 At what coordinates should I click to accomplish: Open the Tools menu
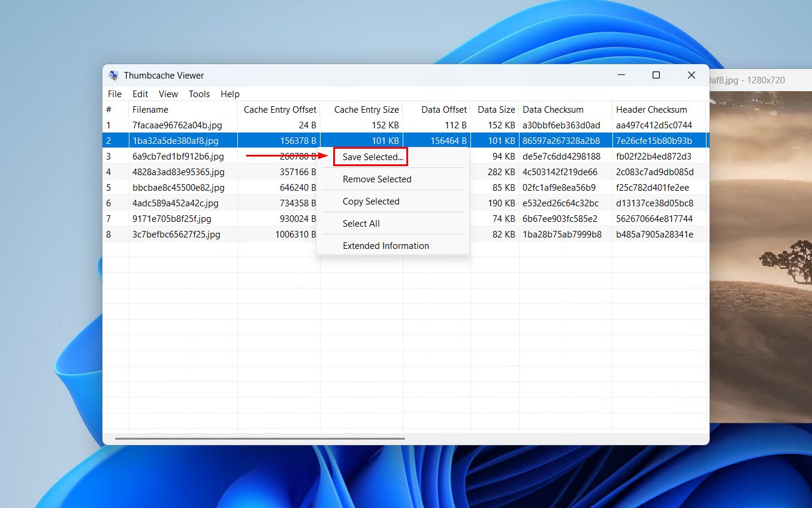click(x=199, y=94)
